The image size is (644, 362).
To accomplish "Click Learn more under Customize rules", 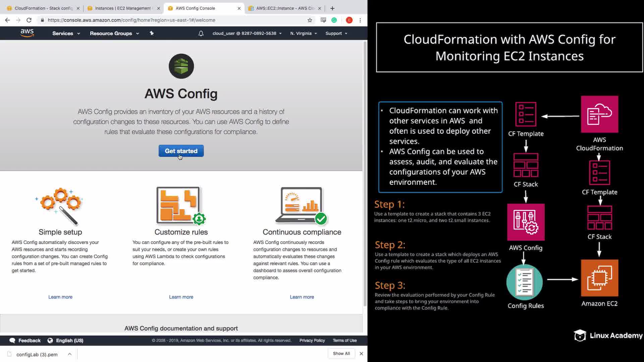I will (181, 297).
